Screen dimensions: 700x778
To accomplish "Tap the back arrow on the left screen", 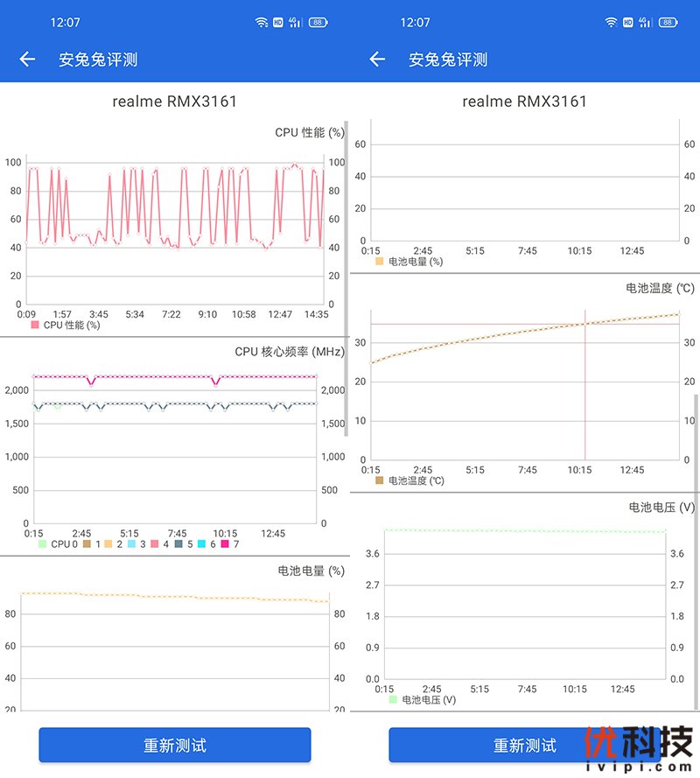I will point(27,60).
